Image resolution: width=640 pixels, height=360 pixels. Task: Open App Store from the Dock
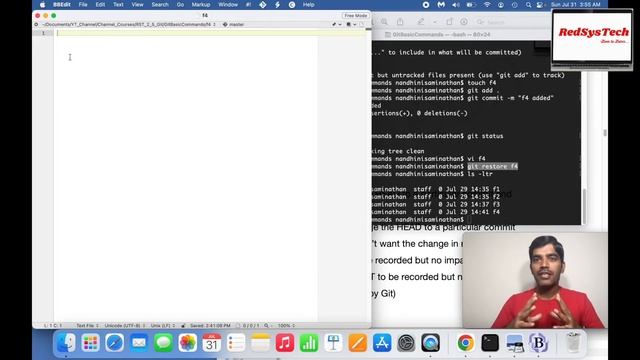[382, 343]
